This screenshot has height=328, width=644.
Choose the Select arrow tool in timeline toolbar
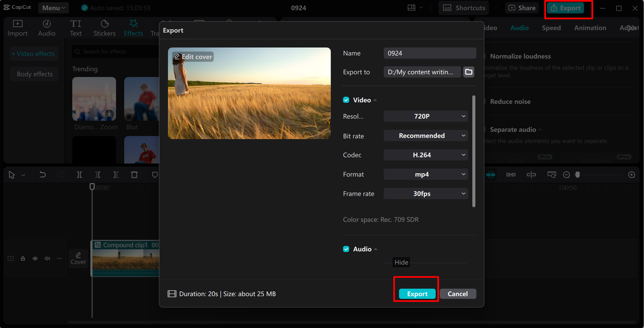[x=12, y=175]
